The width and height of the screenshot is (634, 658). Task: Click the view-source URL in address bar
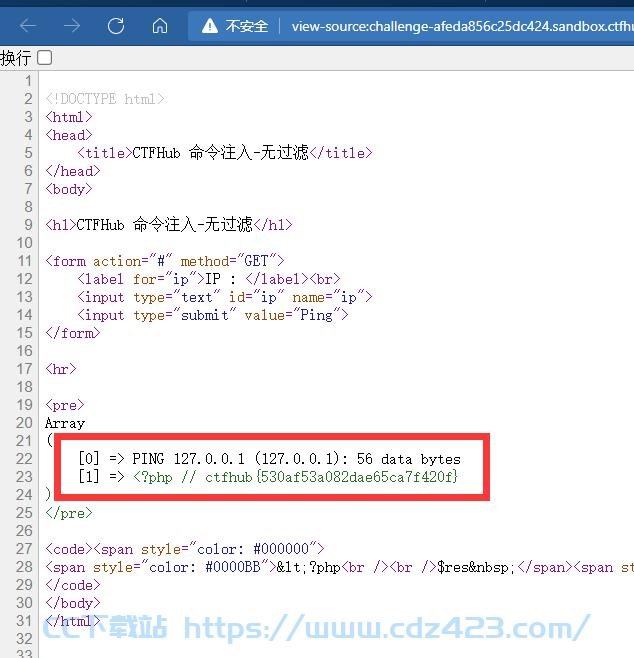coord(462,26)
